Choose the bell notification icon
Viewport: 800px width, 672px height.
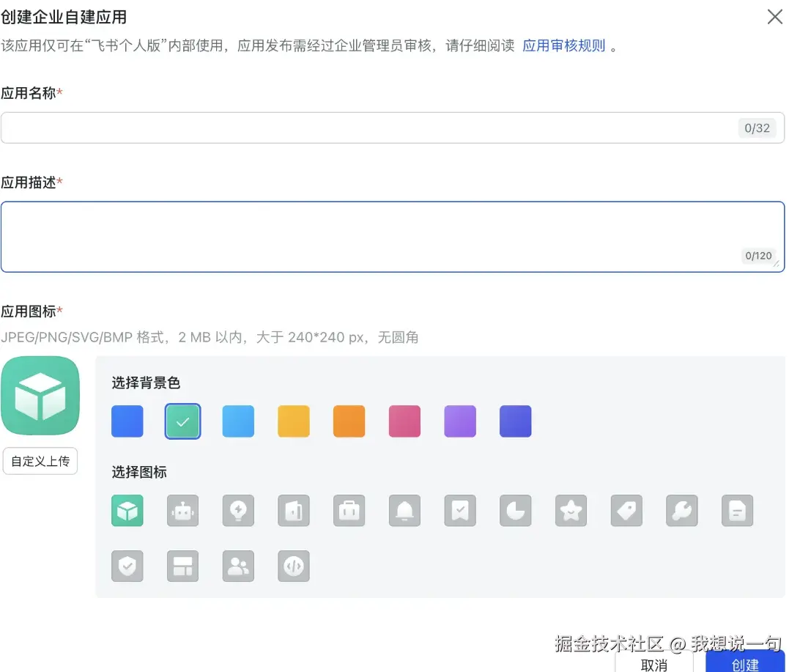404,510
